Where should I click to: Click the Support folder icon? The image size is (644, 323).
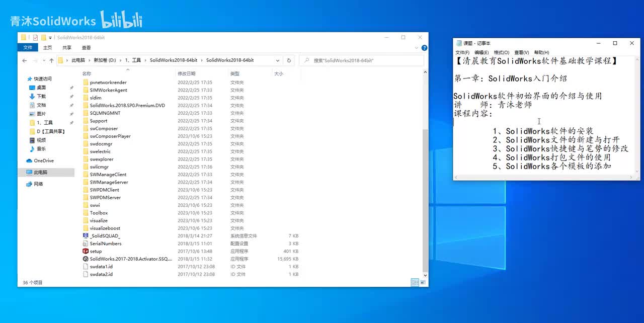(x=86, y=121)
